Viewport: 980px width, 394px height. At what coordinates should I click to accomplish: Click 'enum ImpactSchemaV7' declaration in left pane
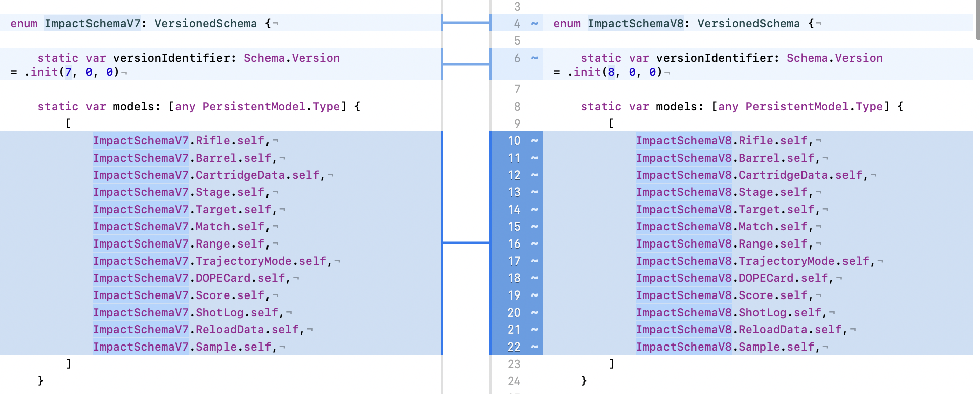tap(75, 24)
